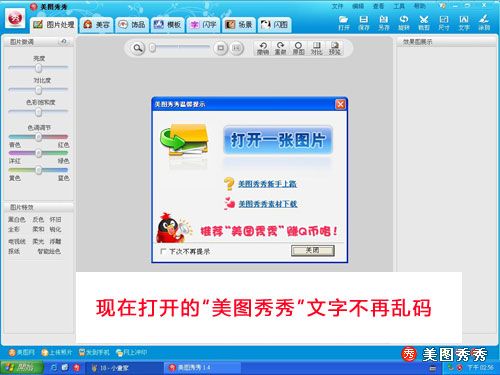Switch to the 饰品 tab
500x375 pixels.
132,24
